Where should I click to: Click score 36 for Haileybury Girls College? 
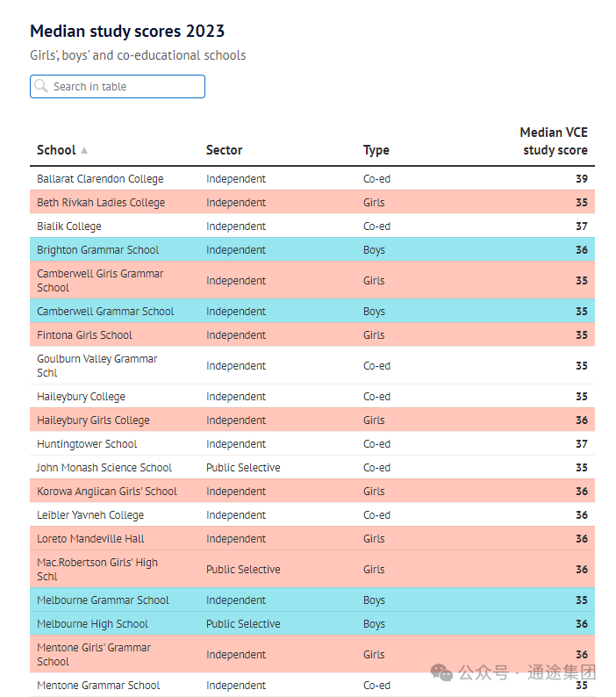582,420
